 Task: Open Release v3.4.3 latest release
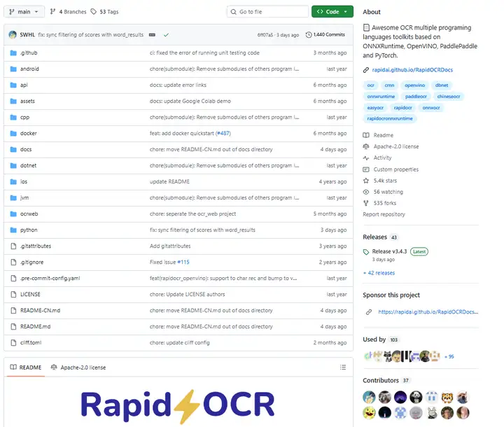point(389,251)
